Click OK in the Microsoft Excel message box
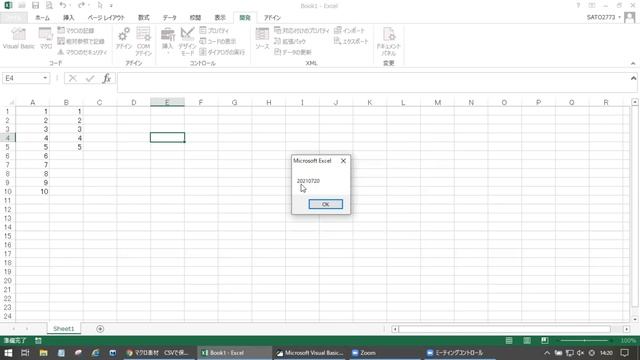 pyautogui.click(x=326, y=204)
